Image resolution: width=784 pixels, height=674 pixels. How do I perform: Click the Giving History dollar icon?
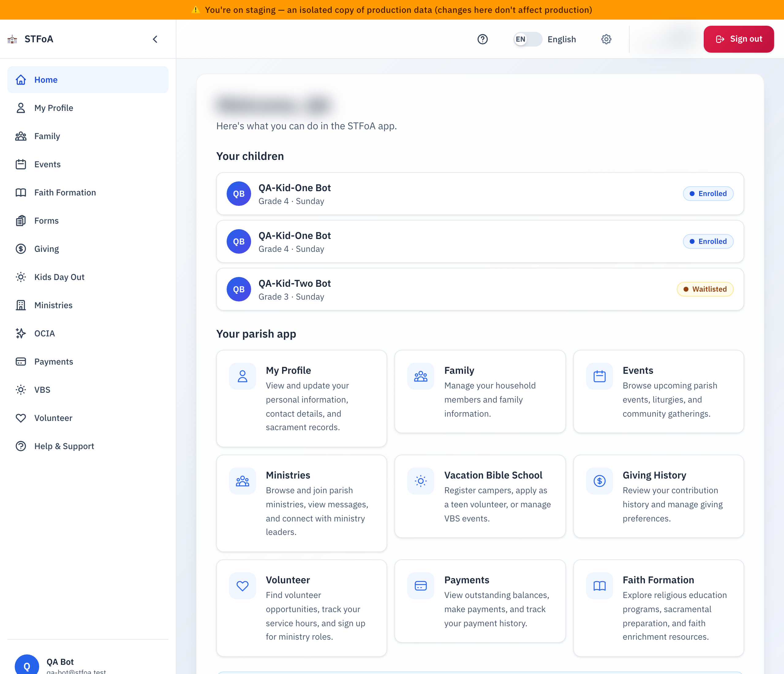click(599, 481)
